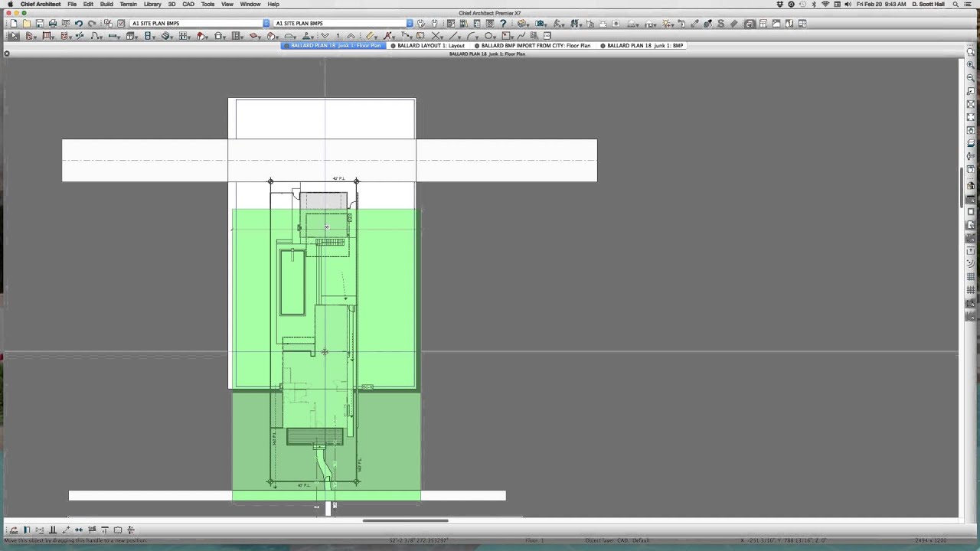Click the vertical scrollbar thumb on right
980x551 pixels.
tap(961, 186)
